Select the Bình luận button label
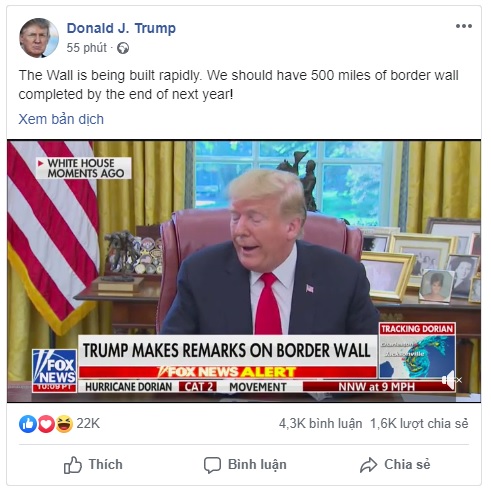Screen dimensions: 491x497 pyautogui.click(x=257, y=465)
